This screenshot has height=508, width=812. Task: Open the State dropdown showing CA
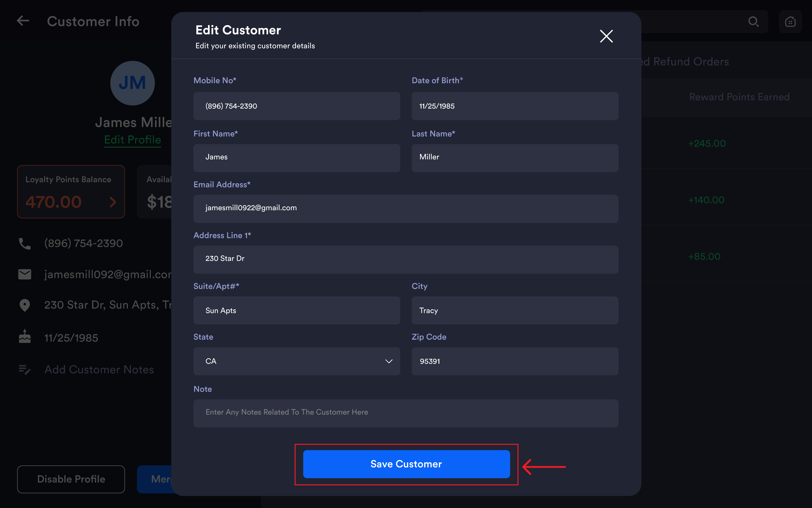pyautogui.click(x=296, y=361)
